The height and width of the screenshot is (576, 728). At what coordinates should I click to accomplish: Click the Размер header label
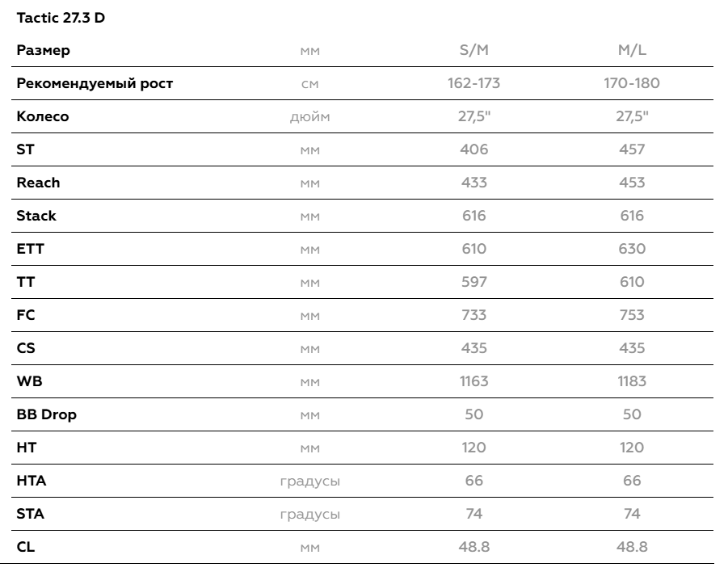[x=43, y=50]
